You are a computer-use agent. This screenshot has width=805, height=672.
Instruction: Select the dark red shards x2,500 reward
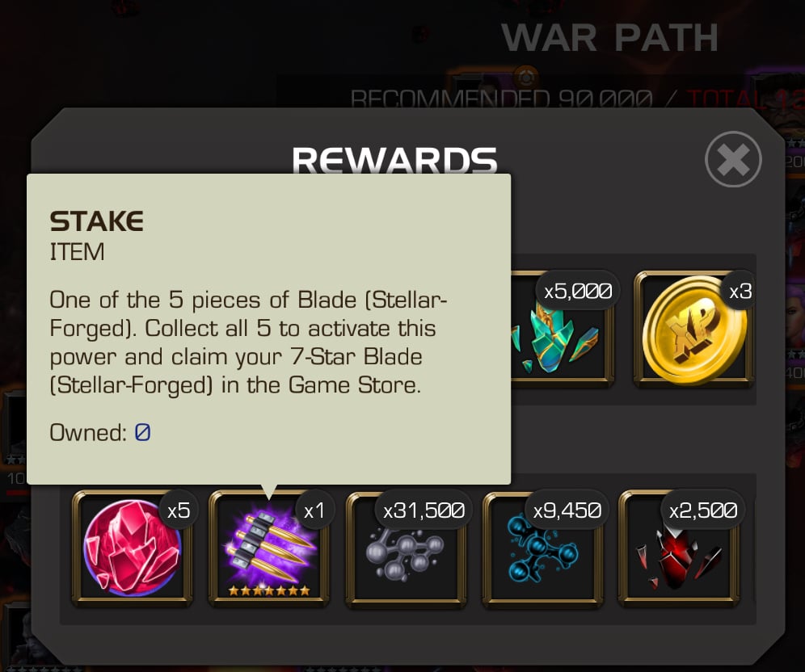pos(679,548)
